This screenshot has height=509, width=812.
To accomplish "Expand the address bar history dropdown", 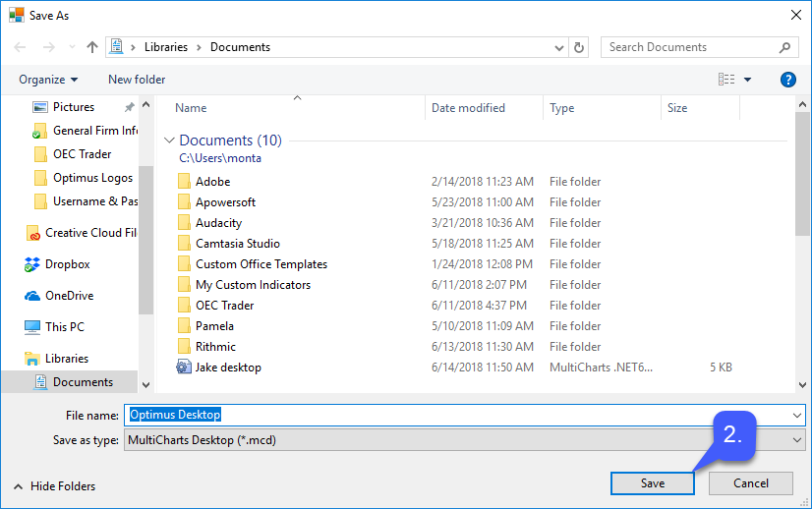I will [559, 47].
